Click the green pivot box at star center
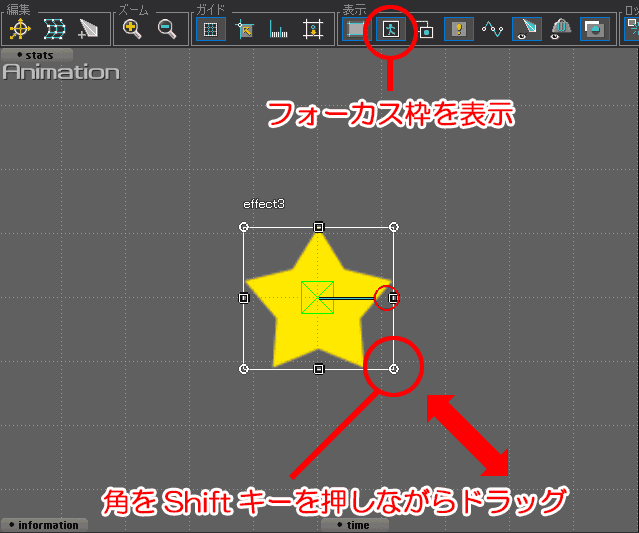The width and height of the screenshot is (639, 533). pos(317,297)
